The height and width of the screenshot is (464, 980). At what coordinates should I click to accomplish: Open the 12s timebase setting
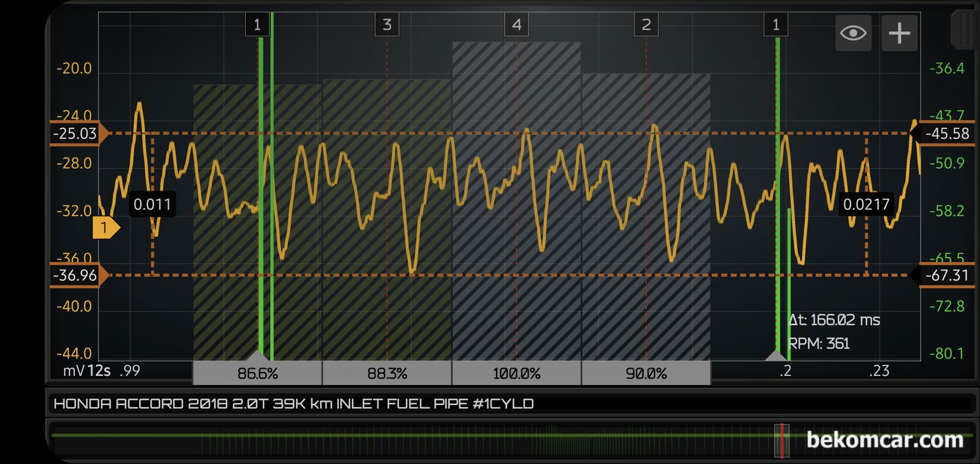tap(99, 371)
